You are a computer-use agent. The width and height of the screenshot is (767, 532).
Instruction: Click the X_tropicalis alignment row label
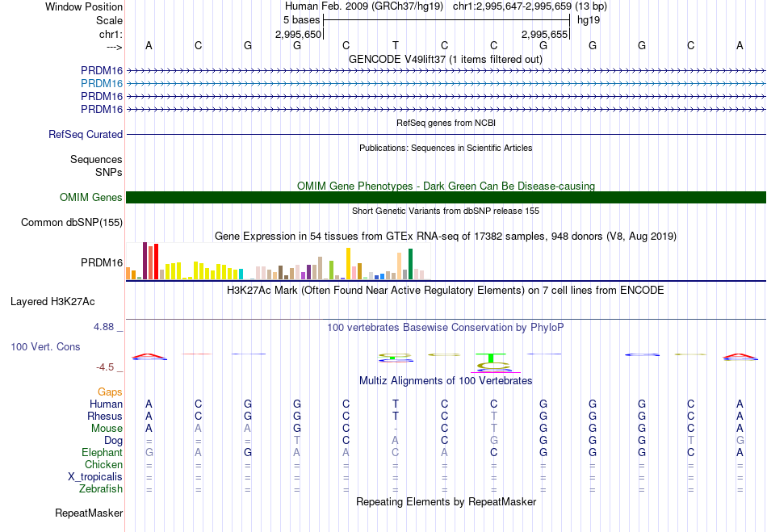pyautogui.click(x=95, y=477)
